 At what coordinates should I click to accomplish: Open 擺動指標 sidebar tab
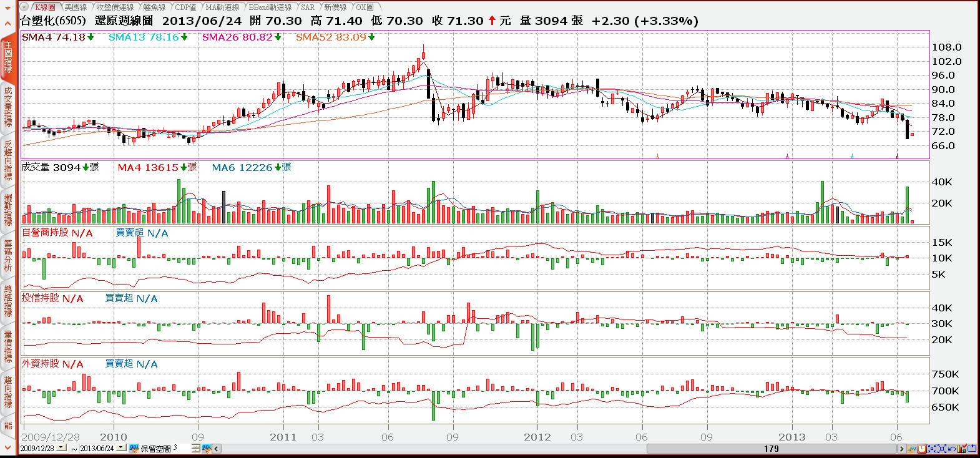[8, 209]
